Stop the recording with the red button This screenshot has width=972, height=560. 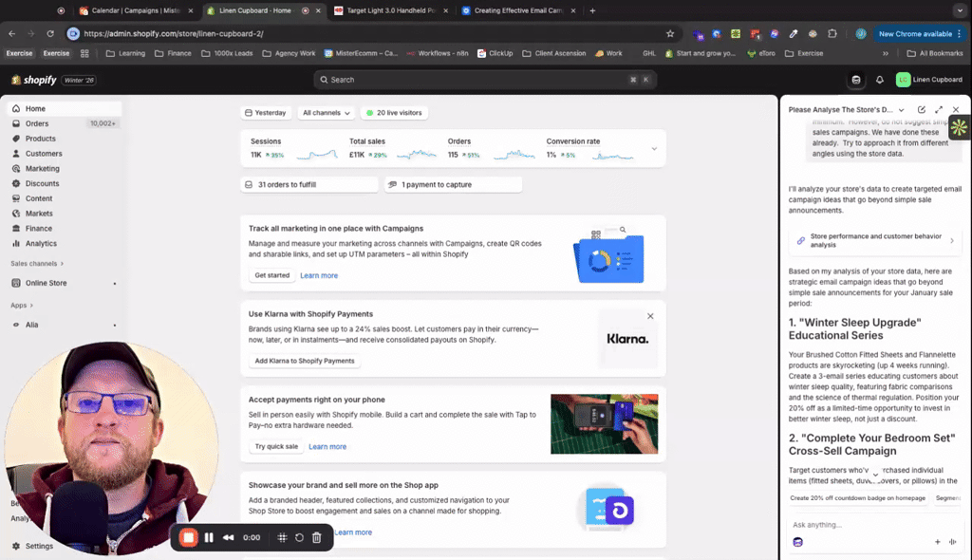[x=188, y=537]
